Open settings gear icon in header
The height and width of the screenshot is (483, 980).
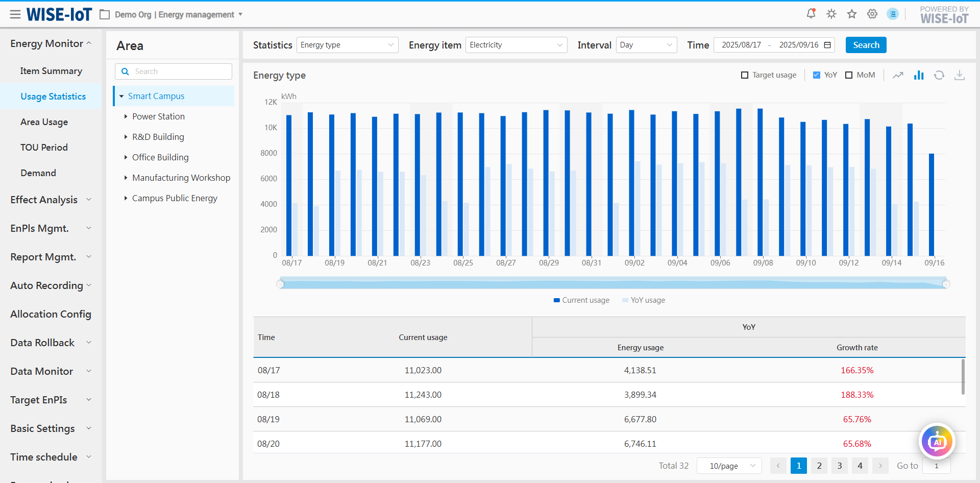[x=872, y=14]
